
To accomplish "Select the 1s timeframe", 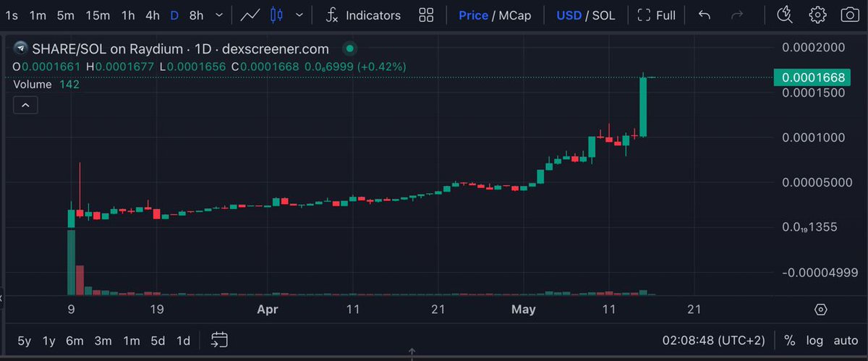I will click(x=11, y=15).
